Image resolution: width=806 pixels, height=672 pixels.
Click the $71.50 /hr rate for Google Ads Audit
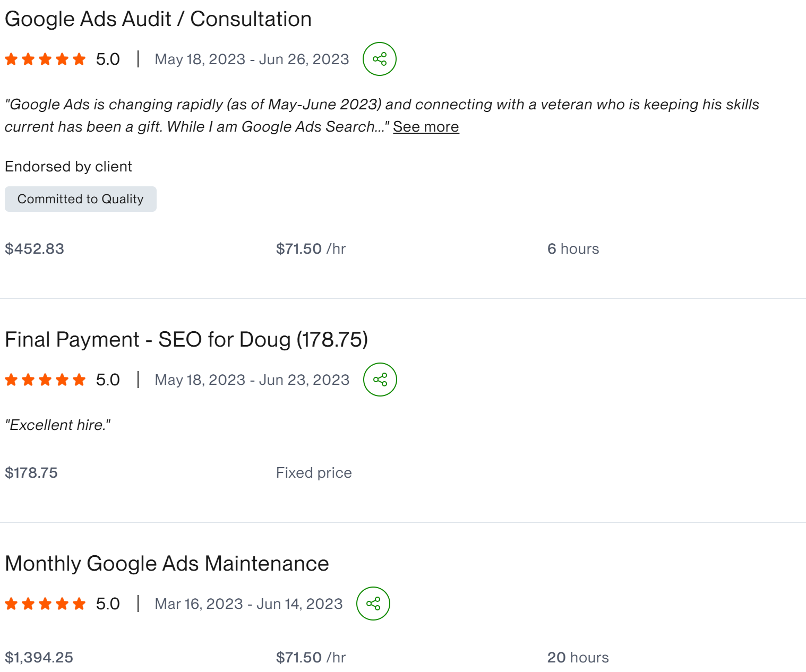coord(311,249)
